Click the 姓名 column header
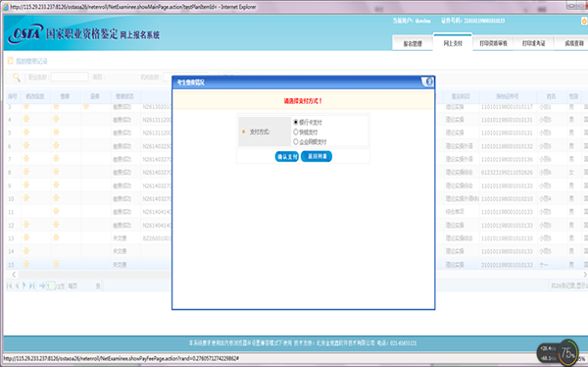 [x=551, y=96]
